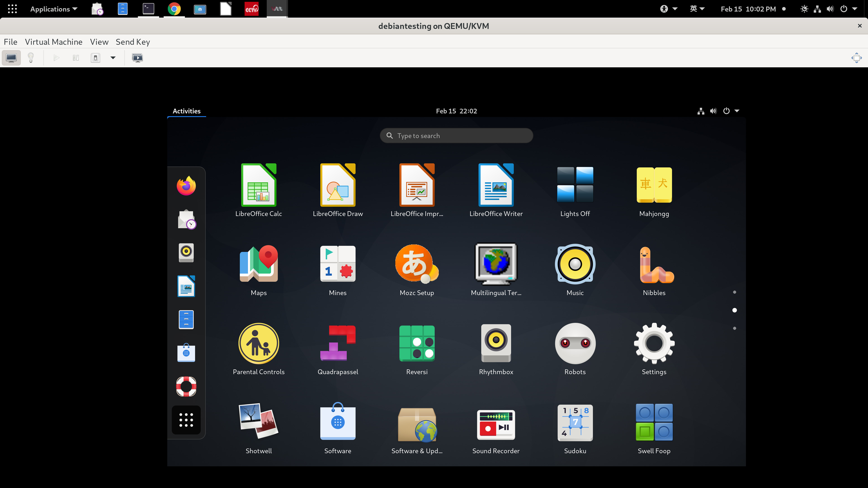Open the Virtual Machine menu
Screen dimensions: 868x488
(54, 42)
